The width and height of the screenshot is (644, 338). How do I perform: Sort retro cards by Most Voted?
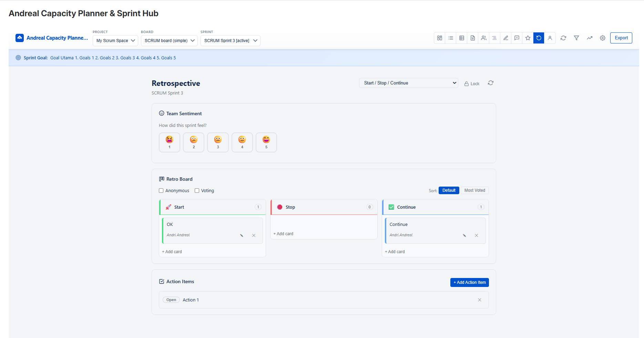click(474, 190)
